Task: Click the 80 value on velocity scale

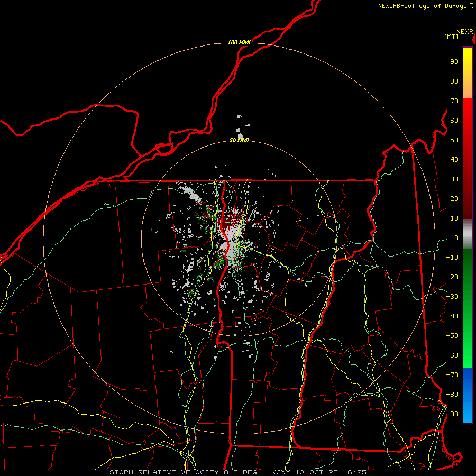Action: tap(454, 81)
